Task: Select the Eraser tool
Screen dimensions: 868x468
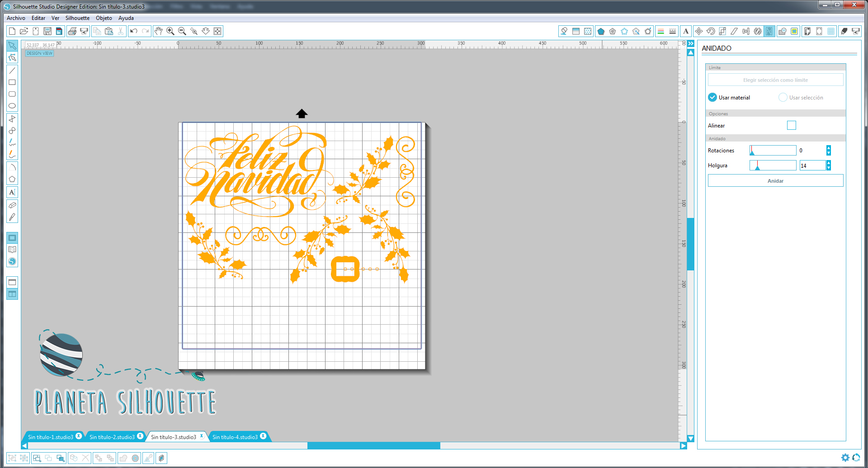Action: 12,205
